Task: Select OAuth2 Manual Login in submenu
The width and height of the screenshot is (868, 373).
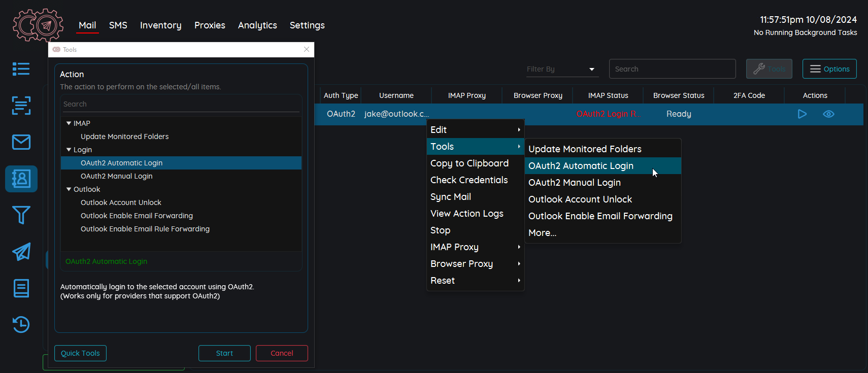Action: point(603,183)
